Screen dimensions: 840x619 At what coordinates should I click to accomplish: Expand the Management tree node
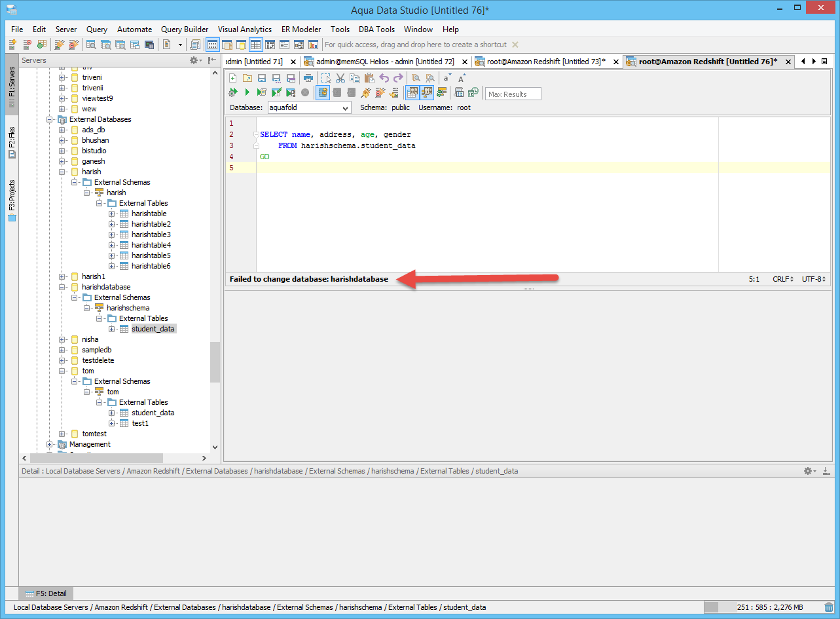[x=50, y=444]
